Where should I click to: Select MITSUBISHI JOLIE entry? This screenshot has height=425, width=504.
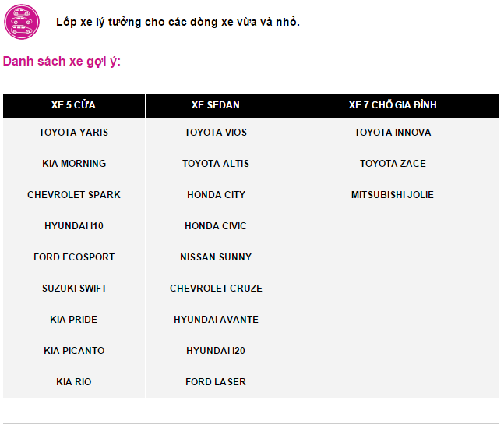point(393,195)
